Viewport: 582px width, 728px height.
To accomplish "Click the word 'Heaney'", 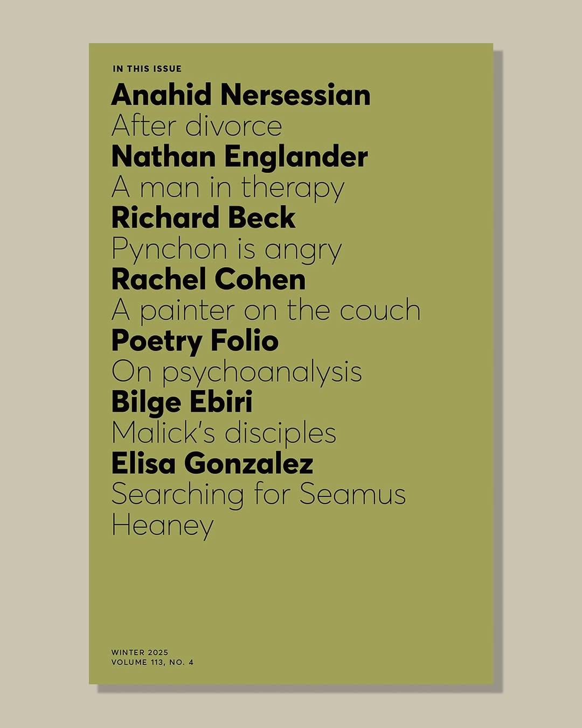I will pyautogui.click(x=162, y=525).
